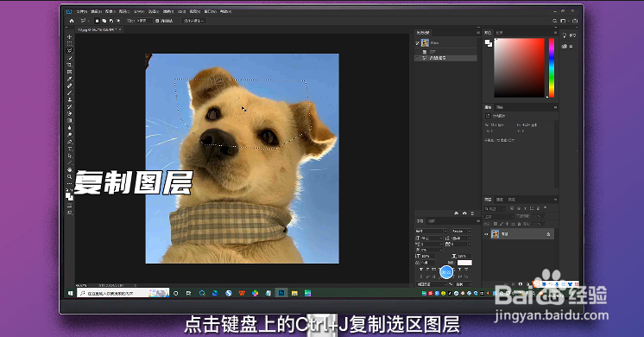Select the Gradient tool

[69, 121]
